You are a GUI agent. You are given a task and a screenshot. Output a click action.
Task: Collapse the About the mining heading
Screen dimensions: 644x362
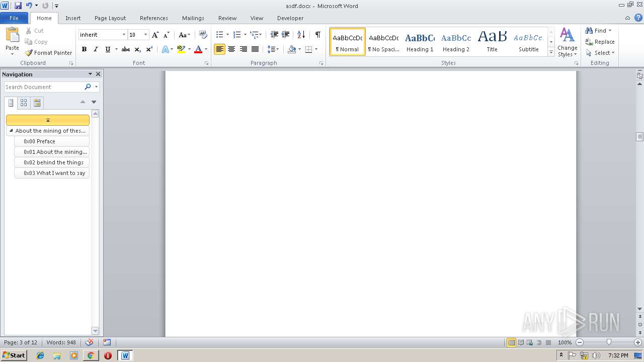point(12,131)
